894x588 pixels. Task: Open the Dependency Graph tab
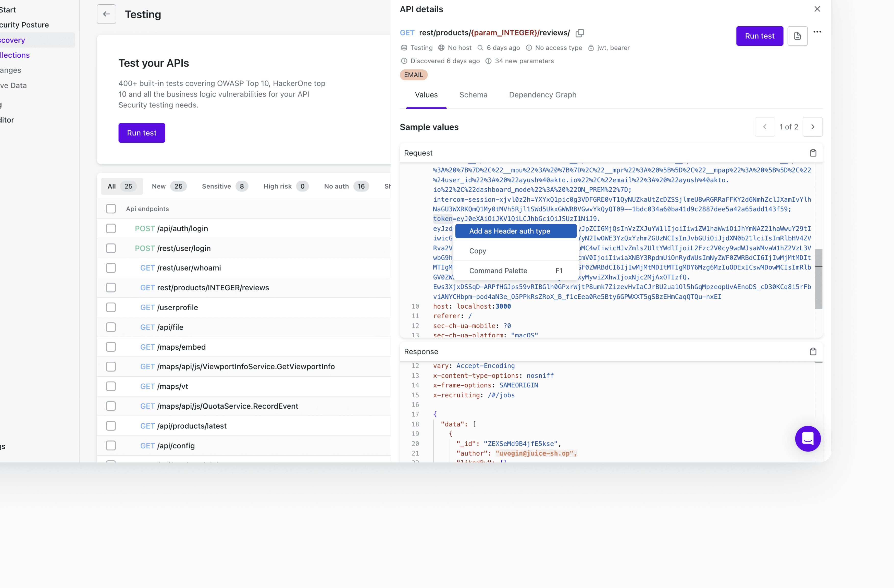[x=542, y=95]
